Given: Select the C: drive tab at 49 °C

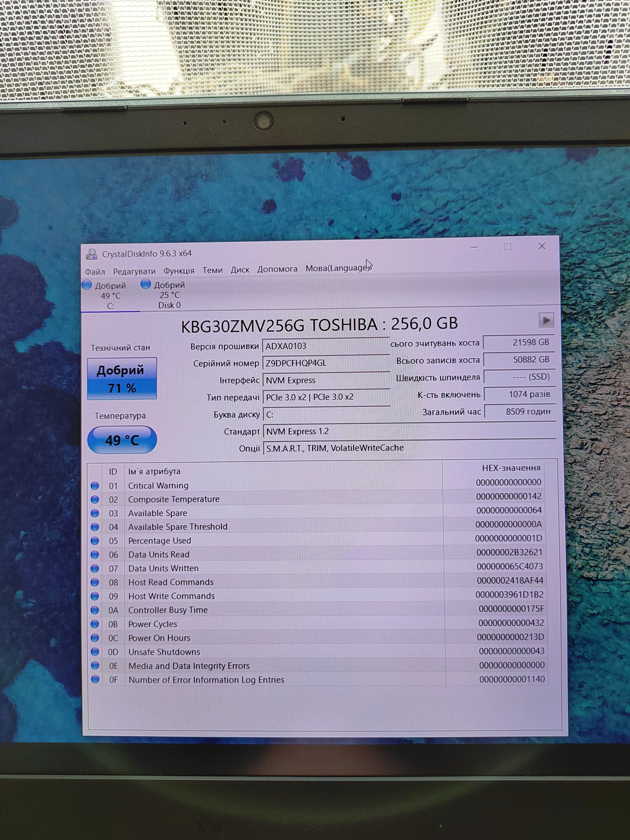Looking at the screenshot, I should pos(111,295).
